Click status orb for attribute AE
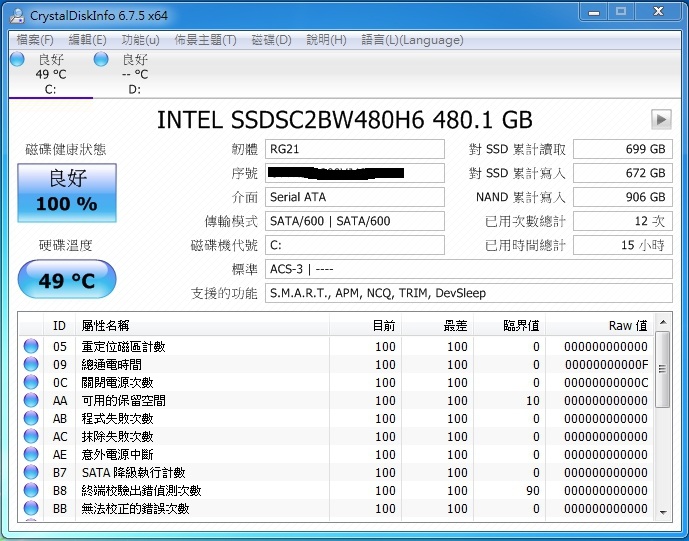This screenshot has width=689, height=541. click(31, 454)
